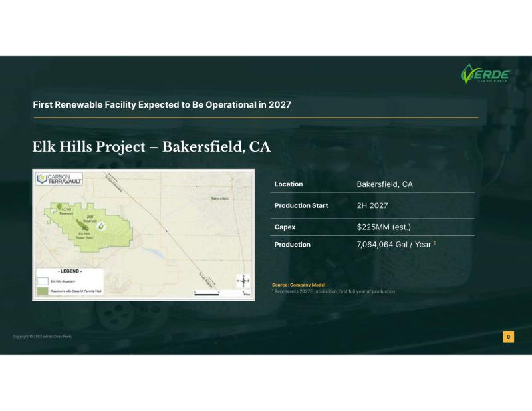Click the yellow page number 9 badge
The height and width of the screenshot is (411, 532).
[x=508, y=337]
